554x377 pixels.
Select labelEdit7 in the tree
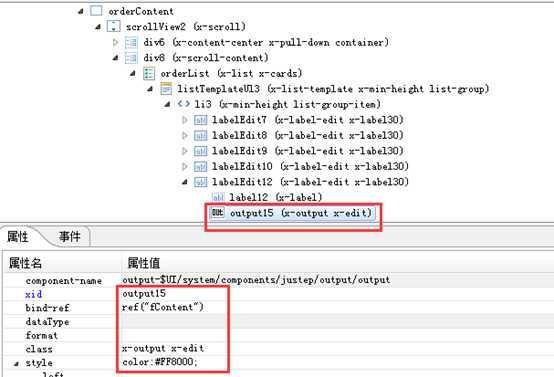click(x=308, y=120)
